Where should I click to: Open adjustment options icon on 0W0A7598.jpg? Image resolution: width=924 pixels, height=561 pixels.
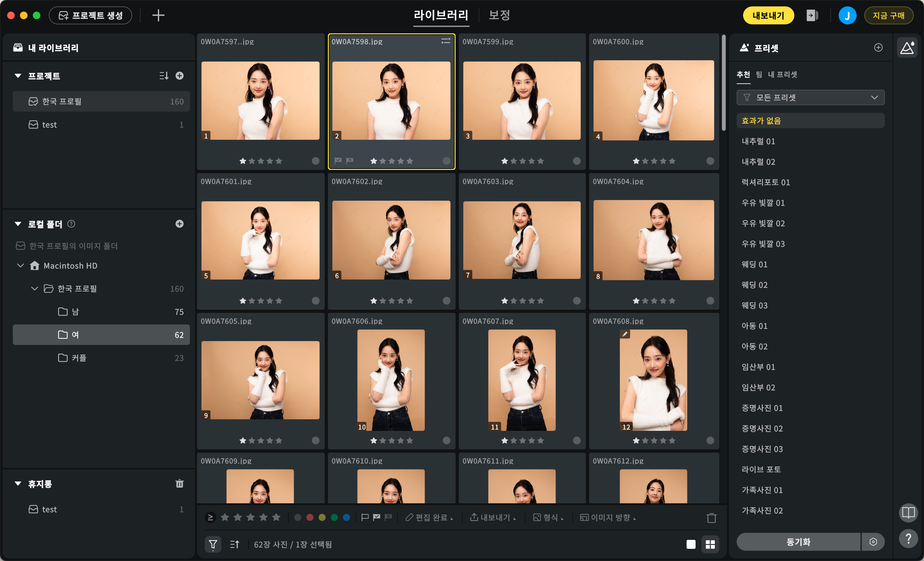click(x=446, y=41)
